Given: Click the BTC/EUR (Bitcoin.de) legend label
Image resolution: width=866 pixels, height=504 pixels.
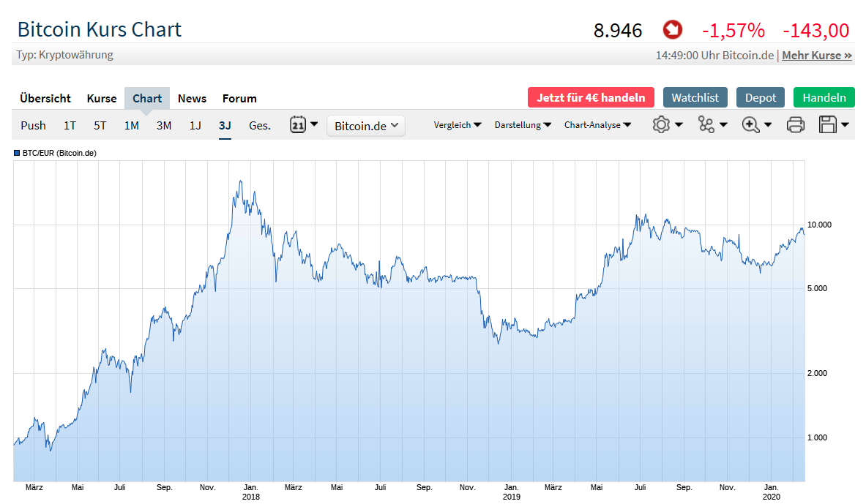Looking at the screenshot, I should coord(59,153).
